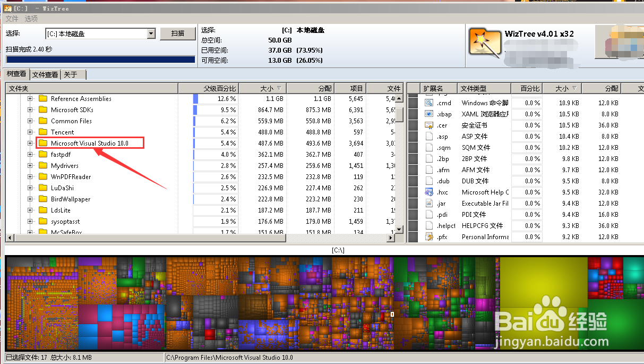Image resolution: width=644 pixels, height=364 pixels.
Task: Click the .cmd file type icon
Action: [x=430, y=103]
